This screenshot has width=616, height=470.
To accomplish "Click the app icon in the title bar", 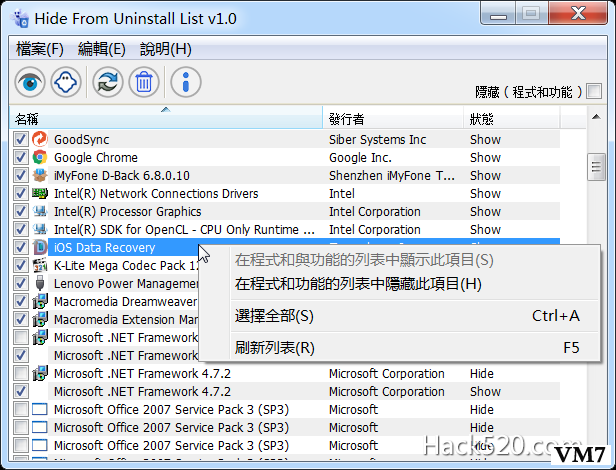I will click(x=20, y=18).
